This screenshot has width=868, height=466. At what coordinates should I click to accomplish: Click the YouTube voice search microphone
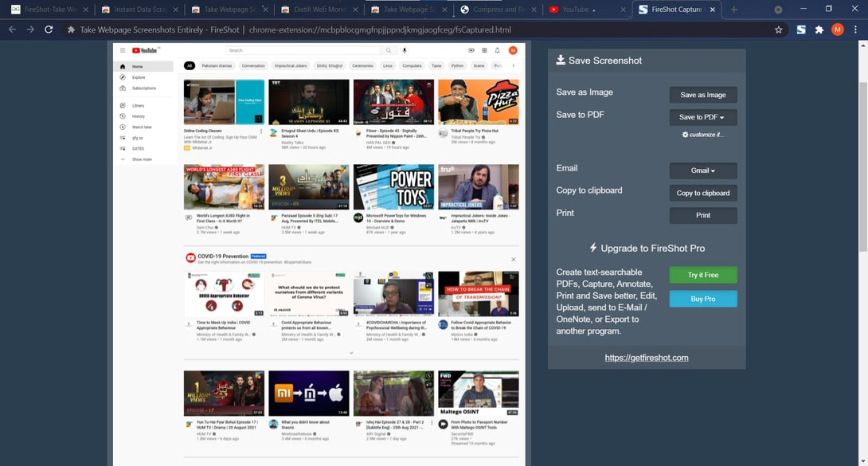tap(405, 50)
